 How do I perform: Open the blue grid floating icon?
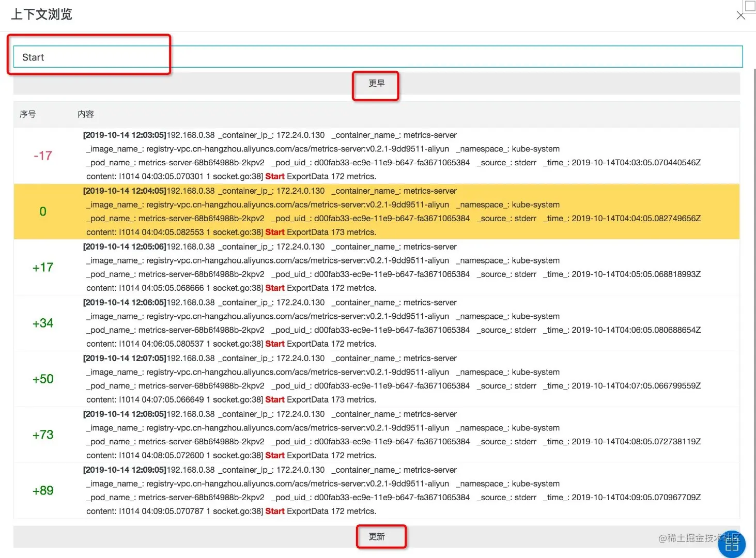point(732,545)
